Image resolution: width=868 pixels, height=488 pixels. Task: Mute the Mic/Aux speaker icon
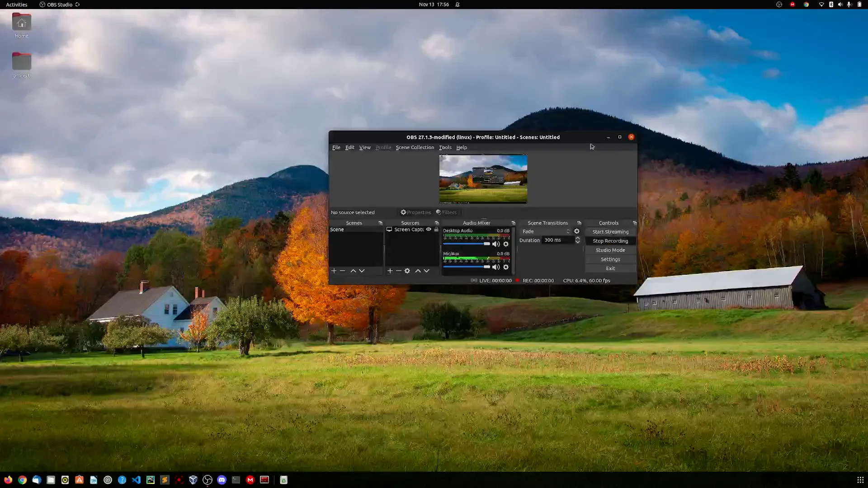496,267
